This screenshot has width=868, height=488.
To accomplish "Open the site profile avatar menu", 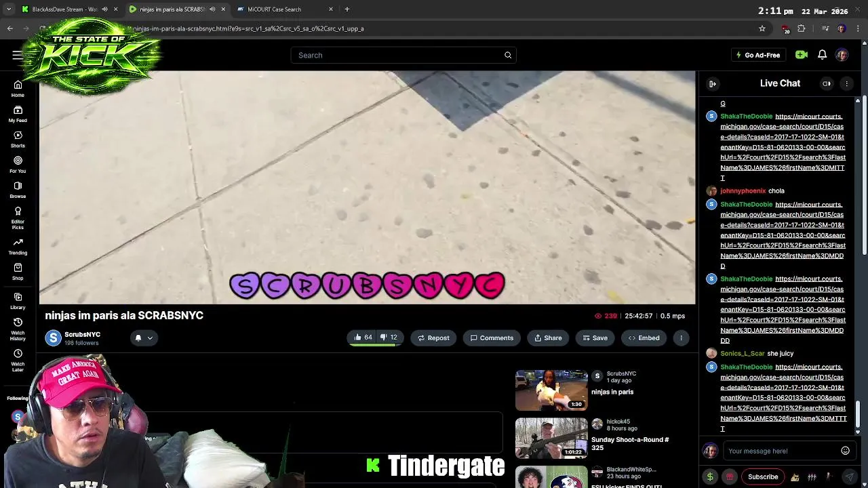I will [842, 55].
